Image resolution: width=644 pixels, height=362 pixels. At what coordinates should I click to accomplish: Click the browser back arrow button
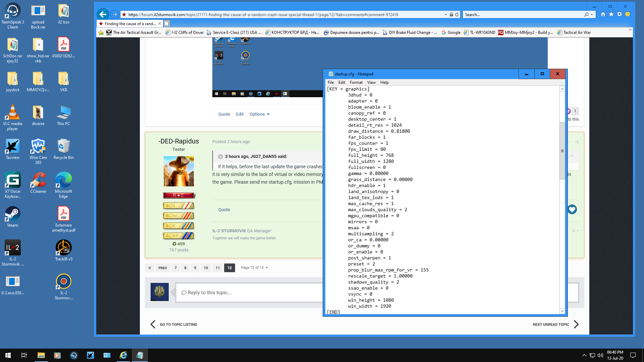103,14
